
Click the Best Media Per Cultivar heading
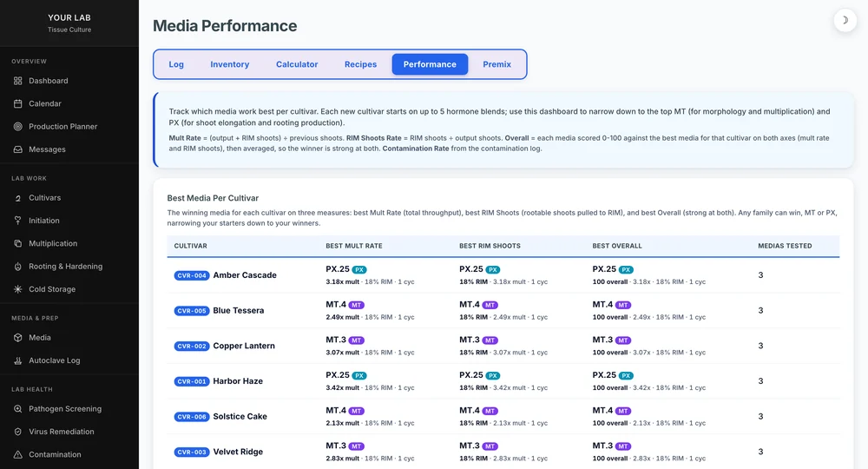(214, 198)
